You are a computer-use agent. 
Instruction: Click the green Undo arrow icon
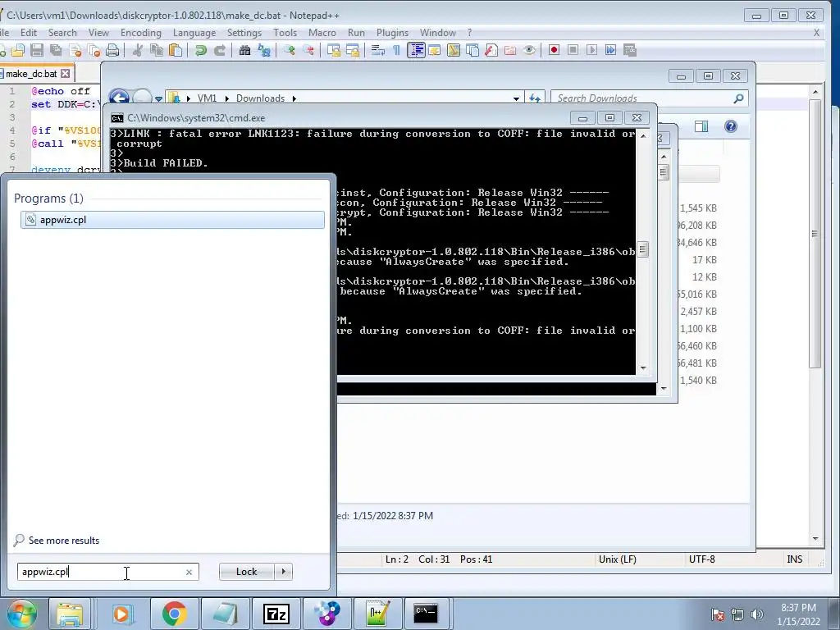[201, 50]
